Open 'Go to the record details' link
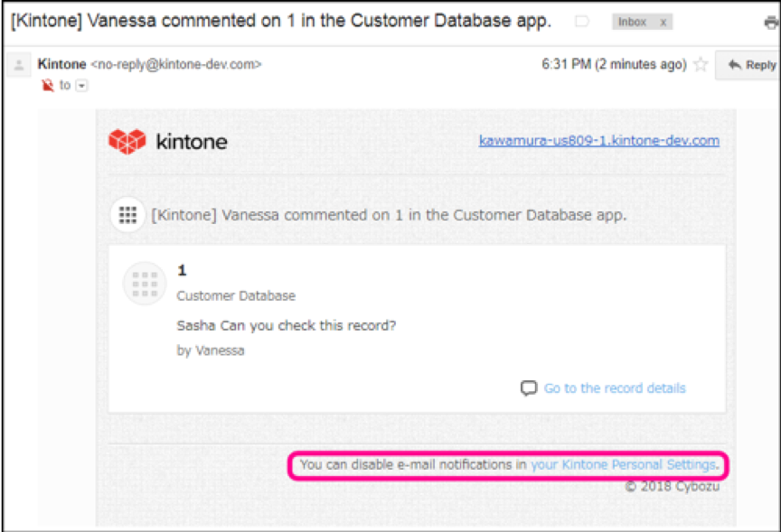The image size is (781, 532). [615, 388]
